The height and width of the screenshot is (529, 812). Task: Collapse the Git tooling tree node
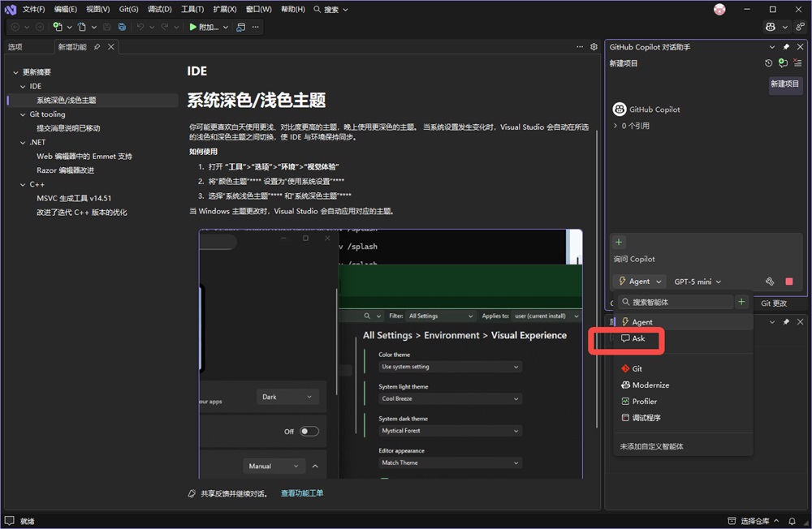click(x=23, y=114)
